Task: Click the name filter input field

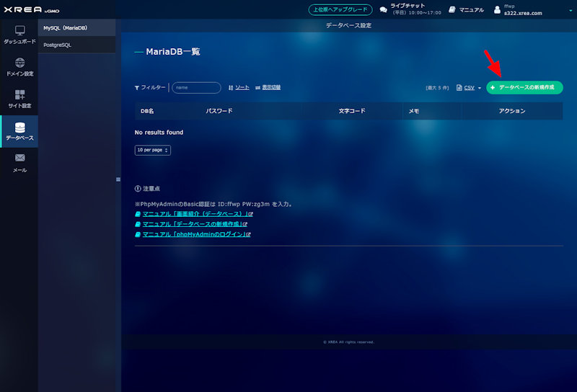Action: point(196,87)
